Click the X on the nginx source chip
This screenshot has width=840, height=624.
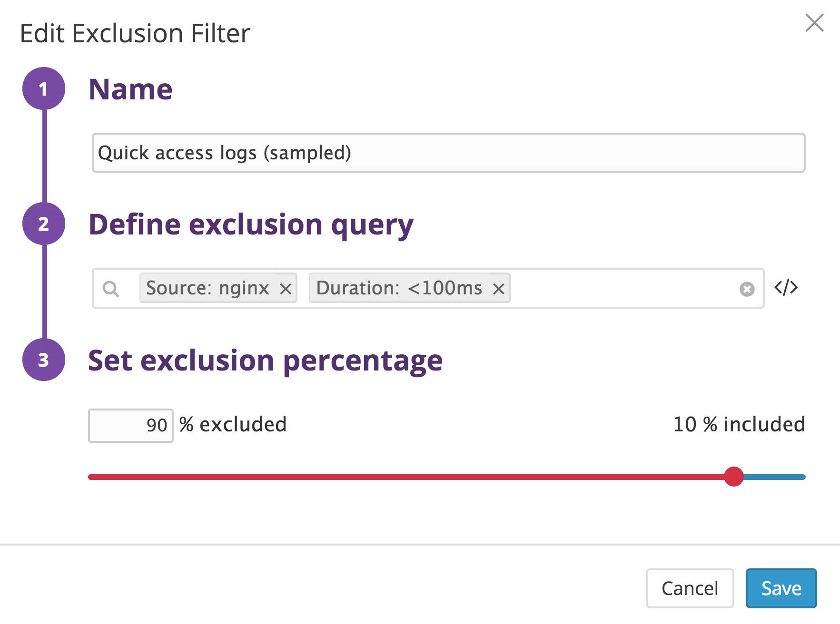pyautogui.click(x=286, y=288)
